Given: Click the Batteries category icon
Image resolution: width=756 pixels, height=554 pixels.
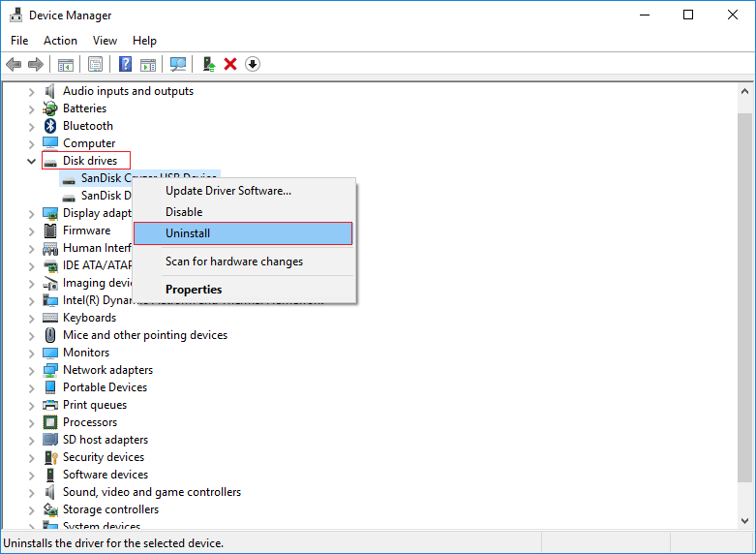Looking at the screenshot, I should [x=50, y=108].
